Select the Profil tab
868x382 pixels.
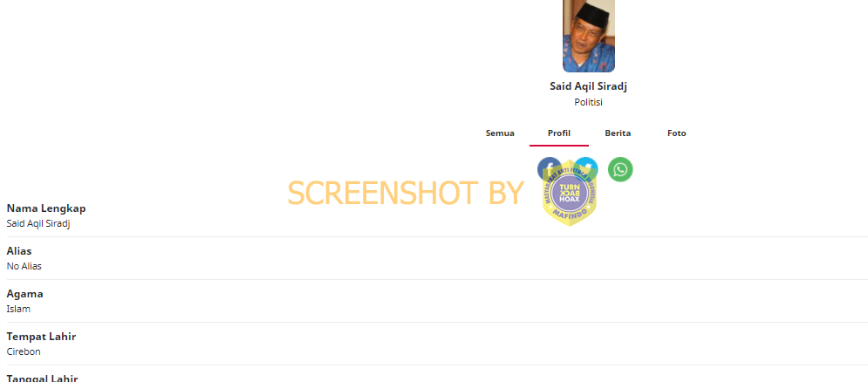click(x=559, y=133)
